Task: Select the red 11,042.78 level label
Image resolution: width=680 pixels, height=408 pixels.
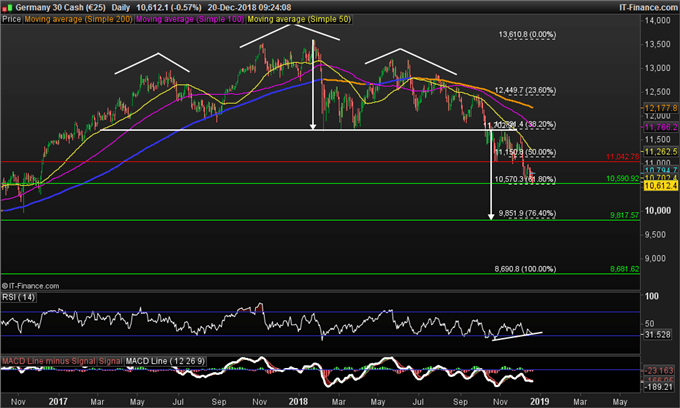Action: 622,157
